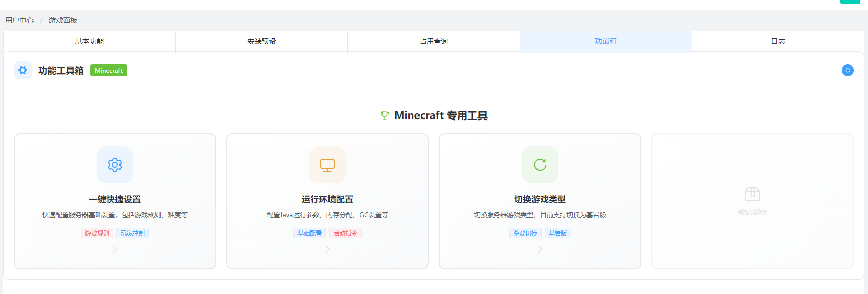Select the 功能箱 tab
Screen dimensions: 868x294
tap(606, 41)
